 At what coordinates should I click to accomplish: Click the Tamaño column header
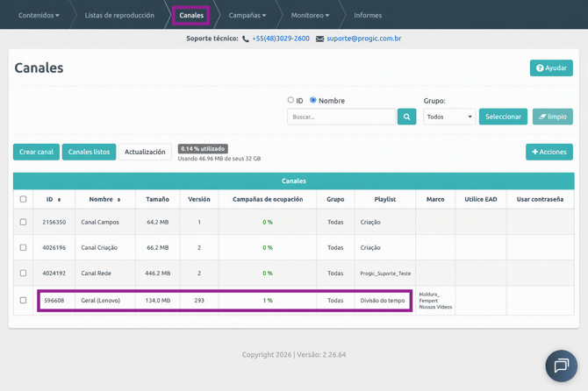pos(157,199)
